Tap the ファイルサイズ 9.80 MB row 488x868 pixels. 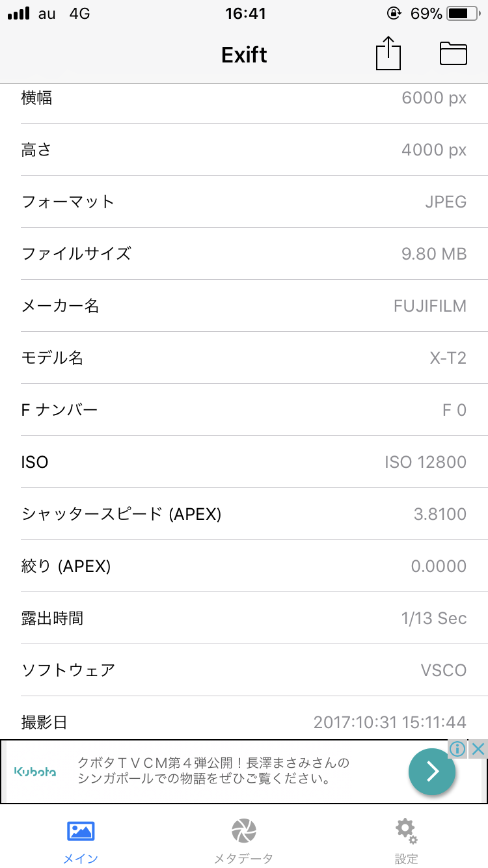pyautogui.click(x=244, y=254)
